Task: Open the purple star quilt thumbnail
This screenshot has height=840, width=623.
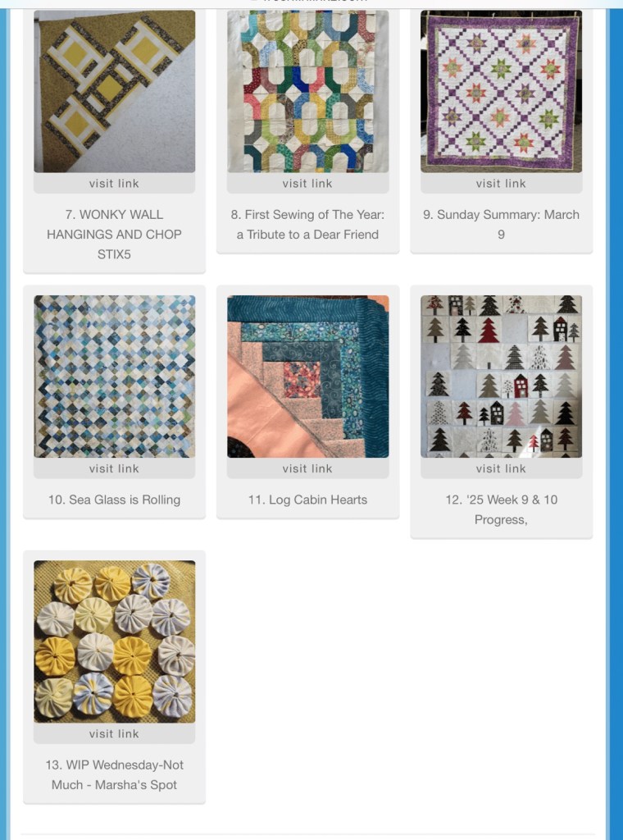Action: pos(501,91)
